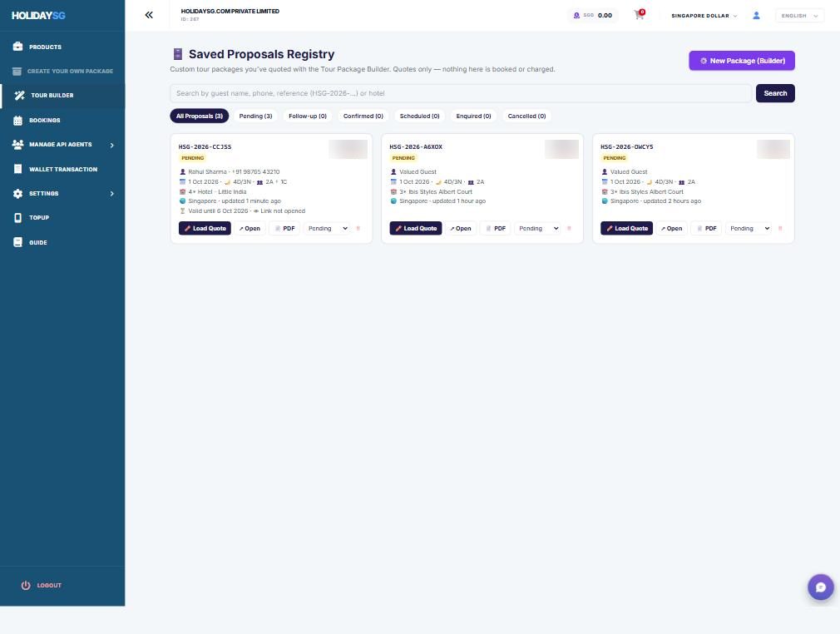
Task: Click Settings gear icon in sidebar
Action: [x=17, y=194]
